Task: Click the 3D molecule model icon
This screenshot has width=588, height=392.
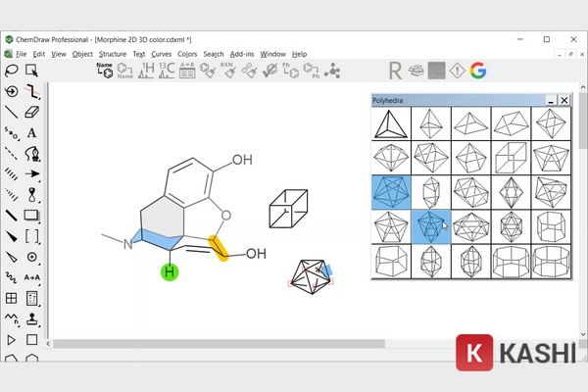Action: [332, 71]
